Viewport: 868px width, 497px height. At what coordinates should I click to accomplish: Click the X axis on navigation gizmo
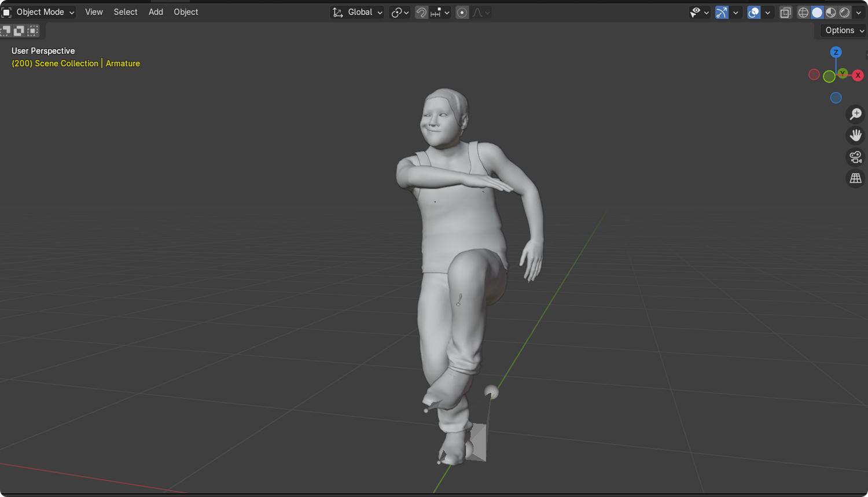(858, 75)
